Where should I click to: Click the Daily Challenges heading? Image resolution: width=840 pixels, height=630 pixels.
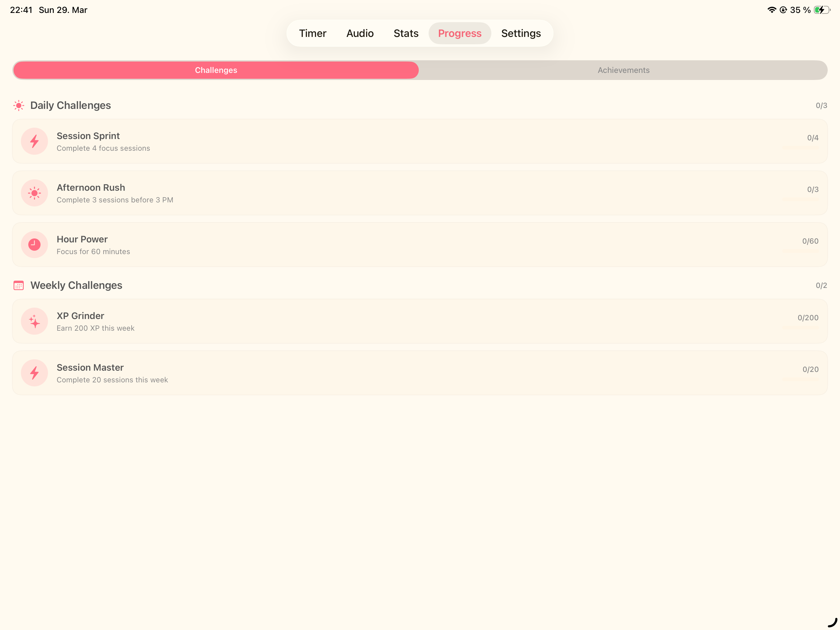(x=71, y=106)
